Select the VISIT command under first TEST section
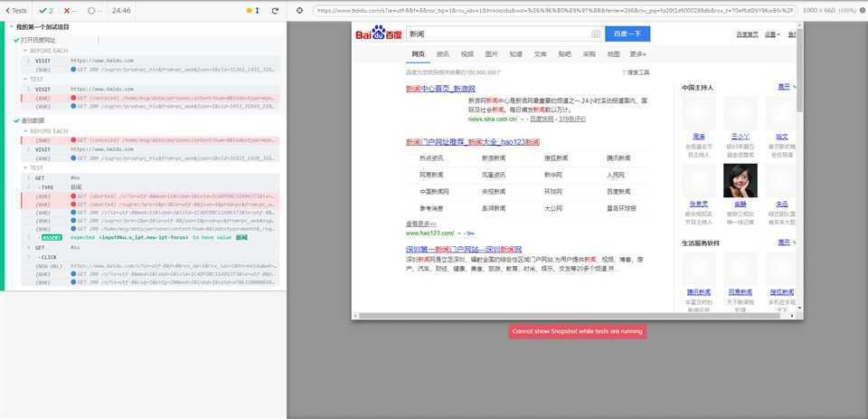 (150, 89)
